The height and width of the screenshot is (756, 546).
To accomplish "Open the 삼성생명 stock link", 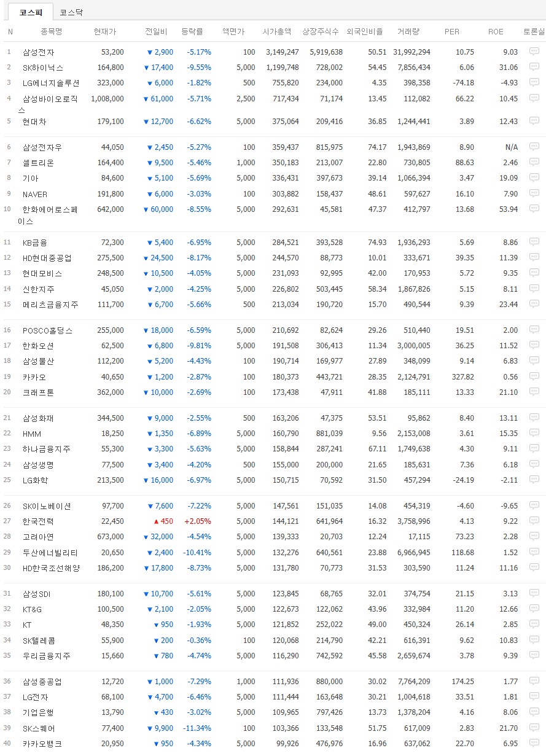I will pyautogui.click(x=38, y=464).
